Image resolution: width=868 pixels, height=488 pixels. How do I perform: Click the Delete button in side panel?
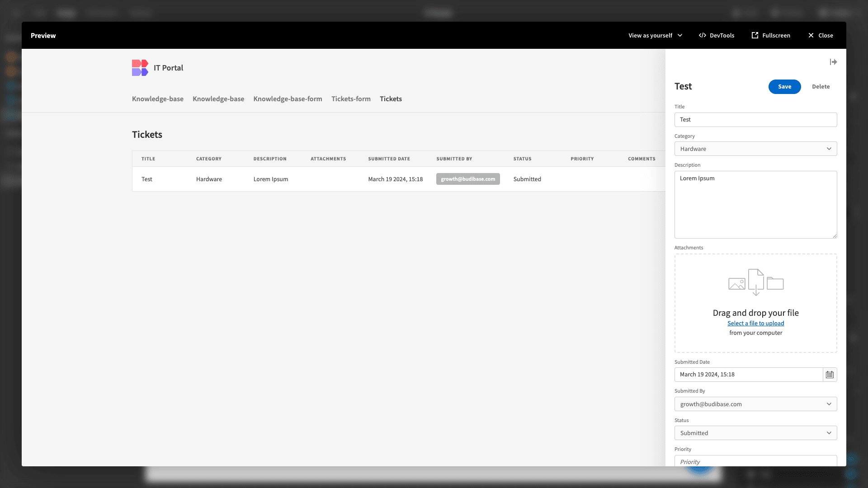[x=821, y=86]
